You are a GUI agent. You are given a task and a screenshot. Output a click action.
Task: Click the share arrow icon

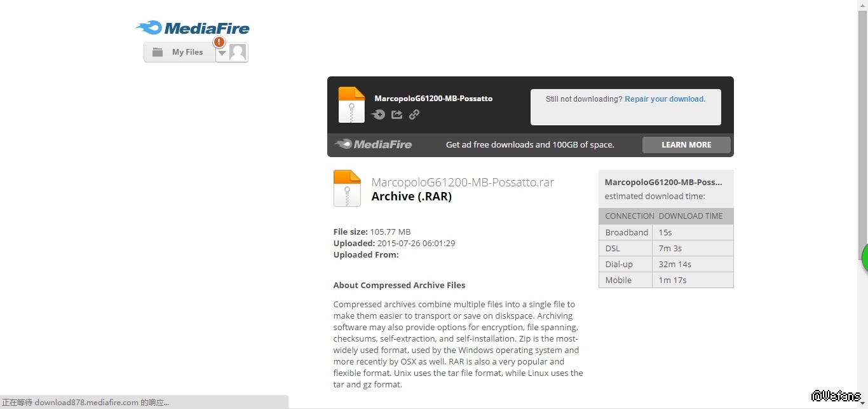point(397,114)
